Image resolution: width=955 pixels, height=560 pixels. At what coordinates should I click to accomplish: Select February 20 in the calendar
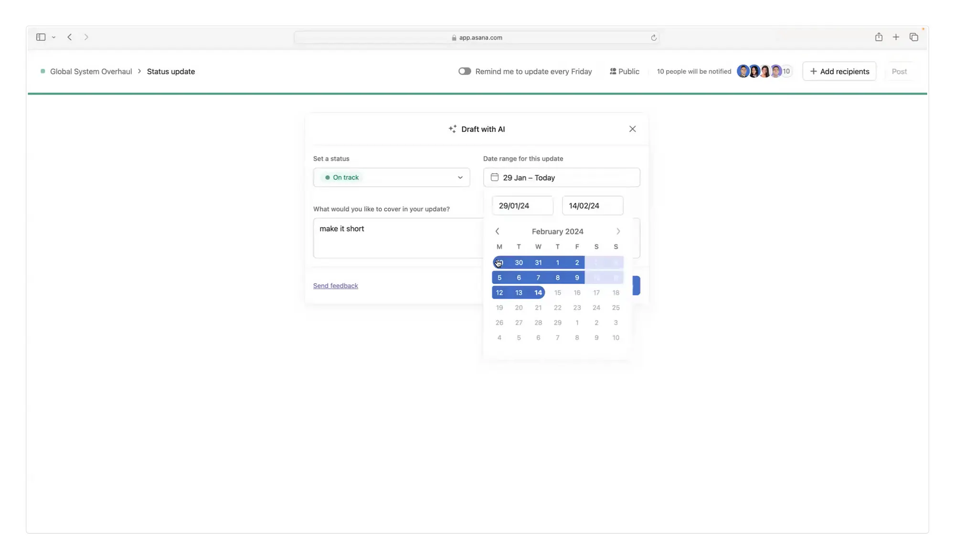tap(519, 307)
